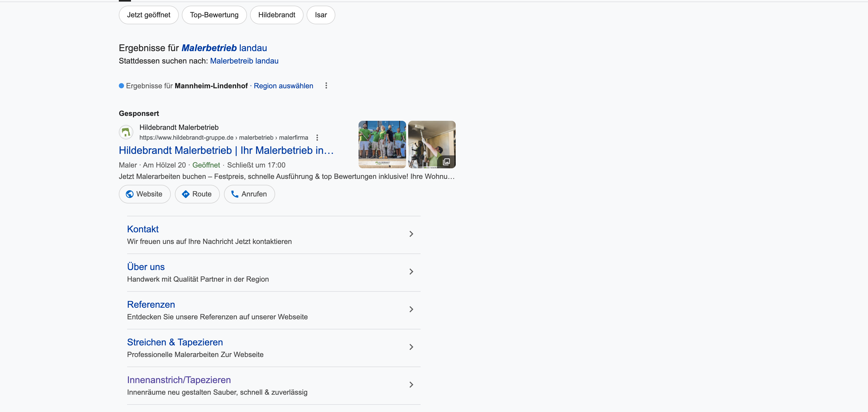Toggle the Jetzt geöffnet filter chip

tap(149, 15)
